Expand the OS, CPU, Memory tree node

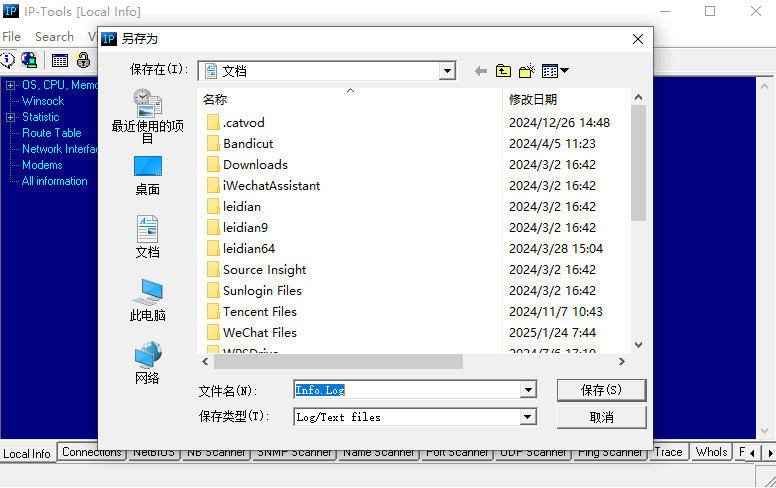(10, 85)
